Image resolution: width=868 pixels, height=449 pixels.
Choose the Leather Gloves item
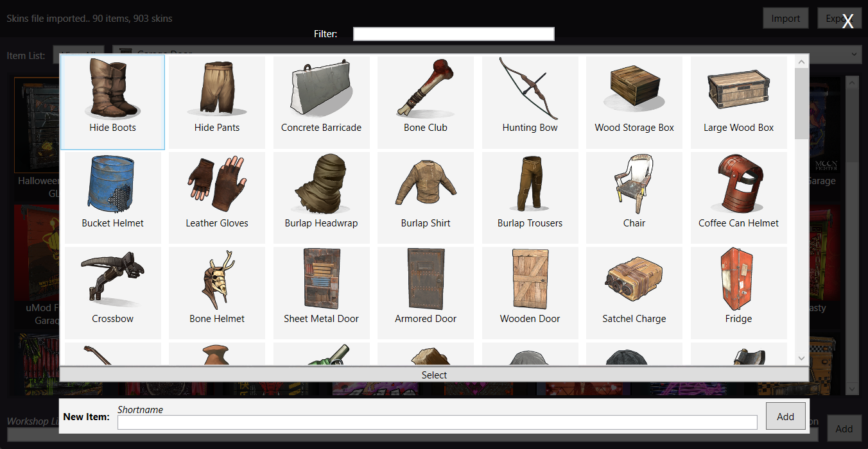[217, 198]
